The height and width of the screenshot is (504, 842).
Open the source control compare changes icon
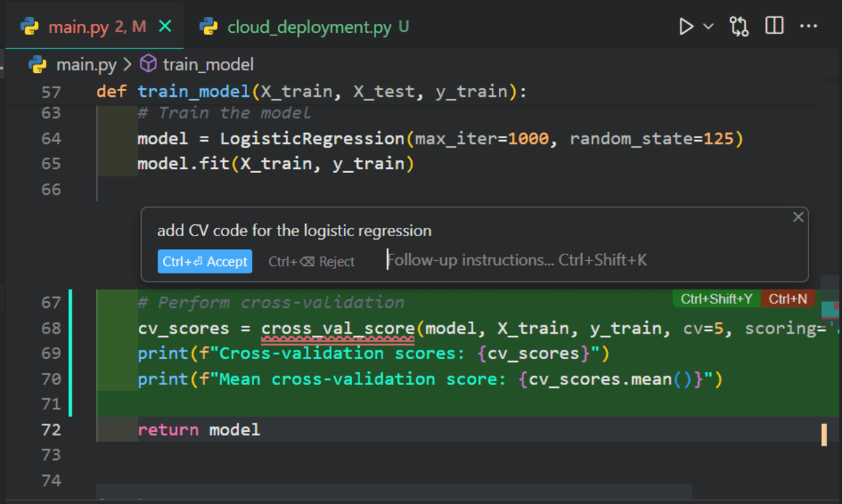[740, 27]
